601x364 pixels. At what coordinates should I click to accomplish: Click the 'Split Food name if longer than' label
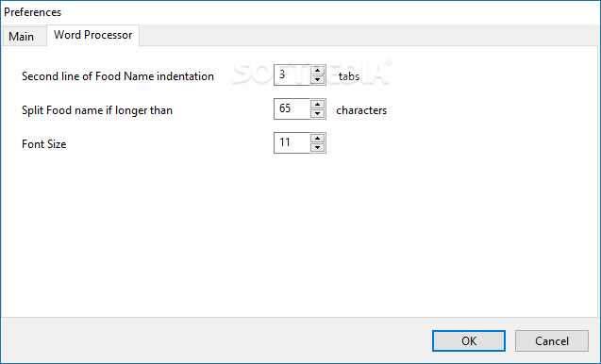97,110
